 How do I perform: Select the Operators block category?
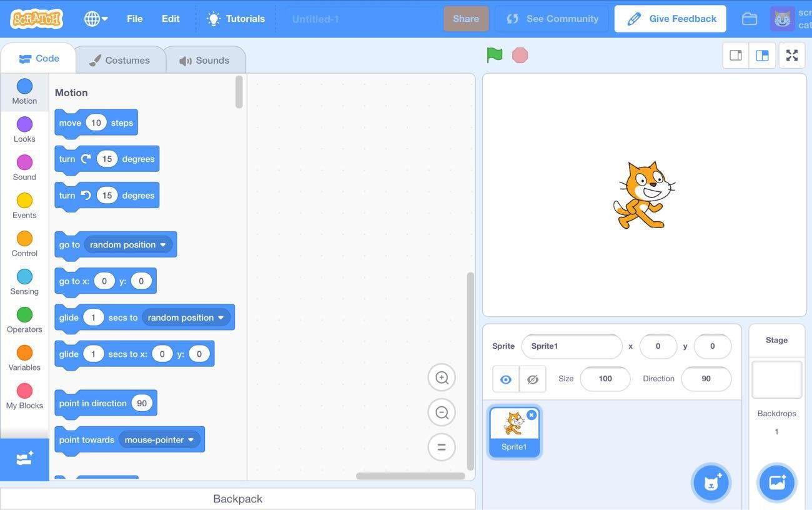(24, 321)
